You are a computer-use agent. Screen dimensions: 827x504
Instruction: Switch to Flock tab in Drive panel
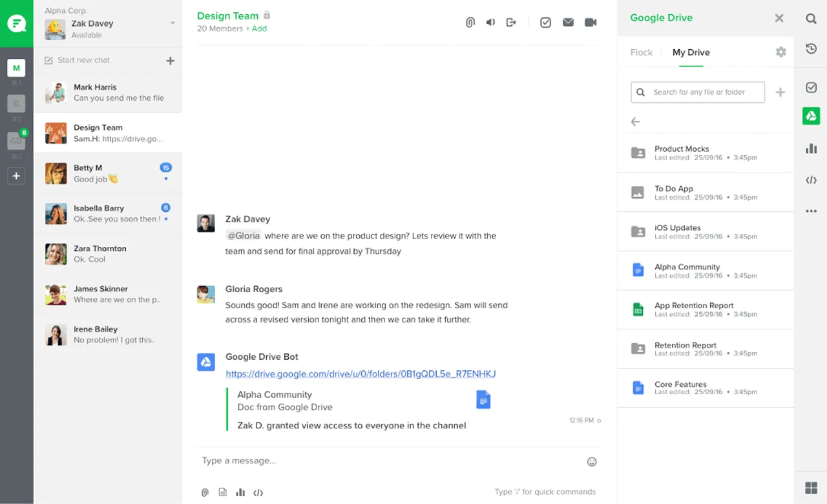tap(642, 52)
